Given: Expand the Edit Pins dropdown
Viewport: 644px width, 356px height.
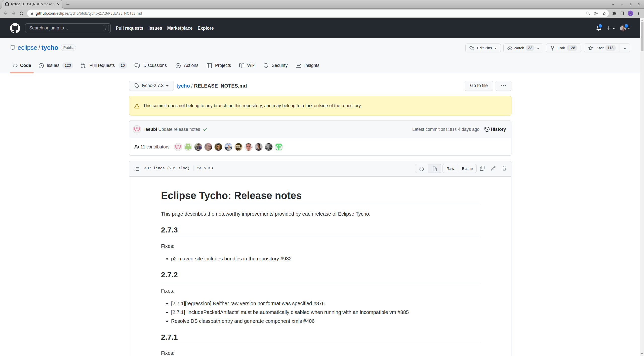Looking at the screenshot, I should [x=483, y=48].
